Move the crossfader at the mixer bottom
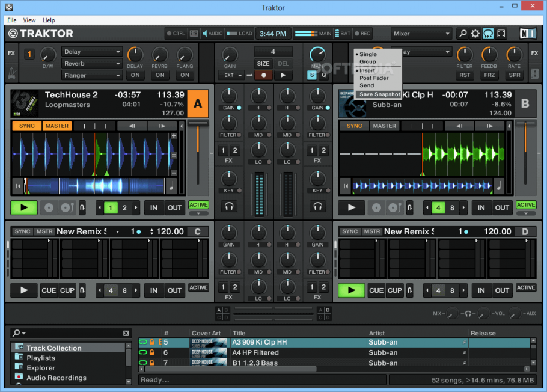Viewport: 547px width, 392px height. pos(273,313)
